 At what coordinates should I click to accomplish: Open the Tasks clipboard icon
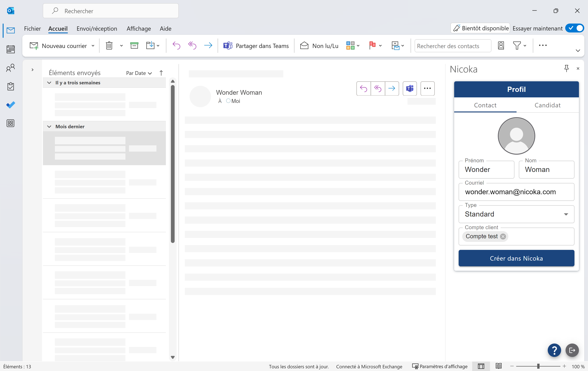[x=11, y=86]
